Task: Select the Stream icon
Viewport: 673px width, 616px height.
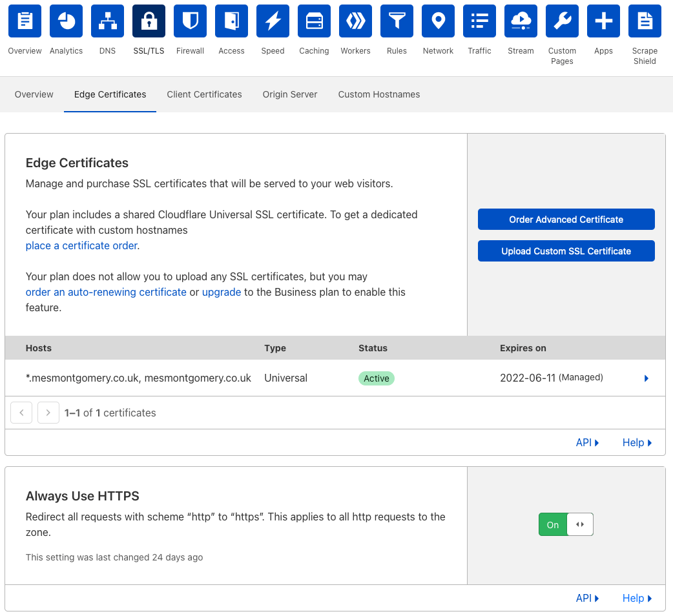Action: (x=521, y=21)
